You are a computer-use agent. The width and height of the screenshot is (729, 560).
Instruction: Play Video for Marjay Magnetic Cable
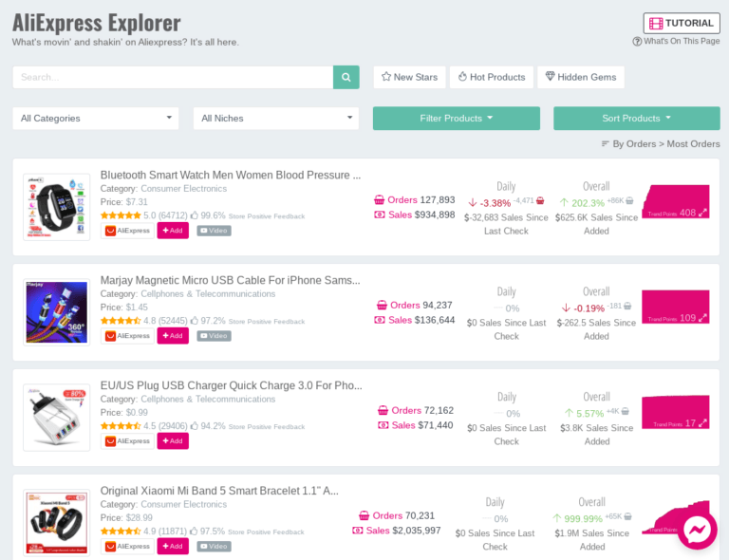click(x=214, y=336)
